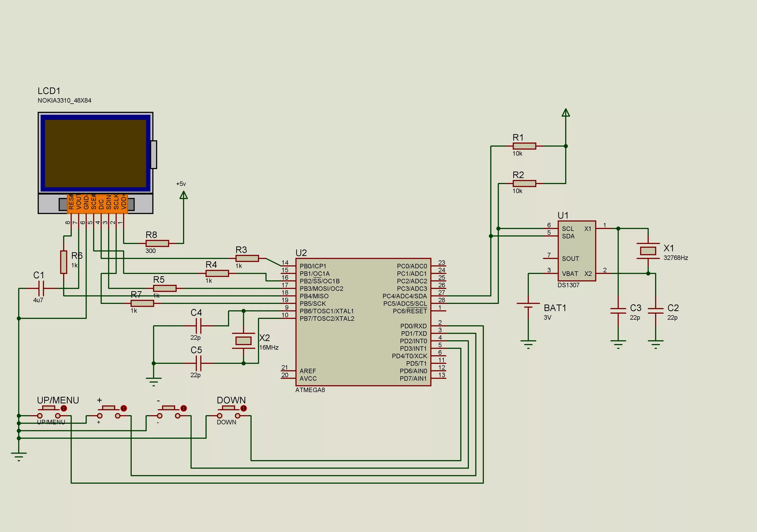Click the DOWN pushbutton switch body

228,412
